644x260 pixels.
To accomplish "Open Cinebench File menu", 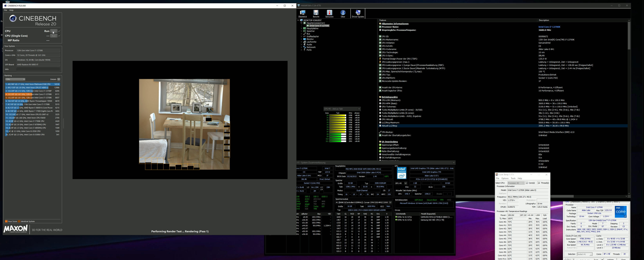I will [x=6, y=10].
